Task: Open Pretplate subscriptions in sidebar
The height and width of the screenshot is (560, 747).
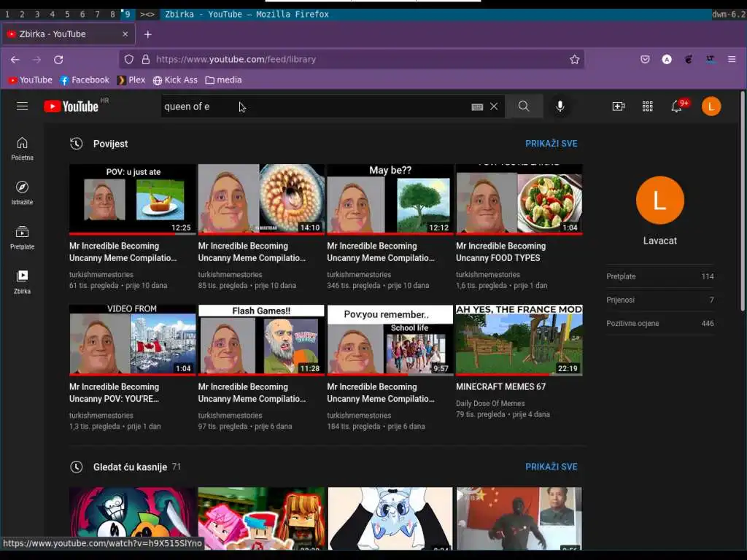Action: [22, 238]
